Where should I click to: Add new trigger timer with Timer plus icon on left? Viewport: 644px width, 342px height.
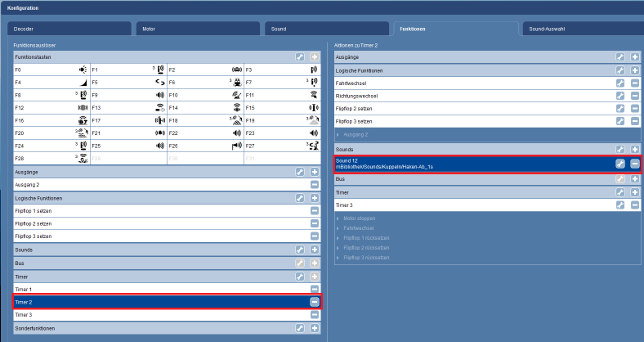pyautogui.click(x=315, y=277)
